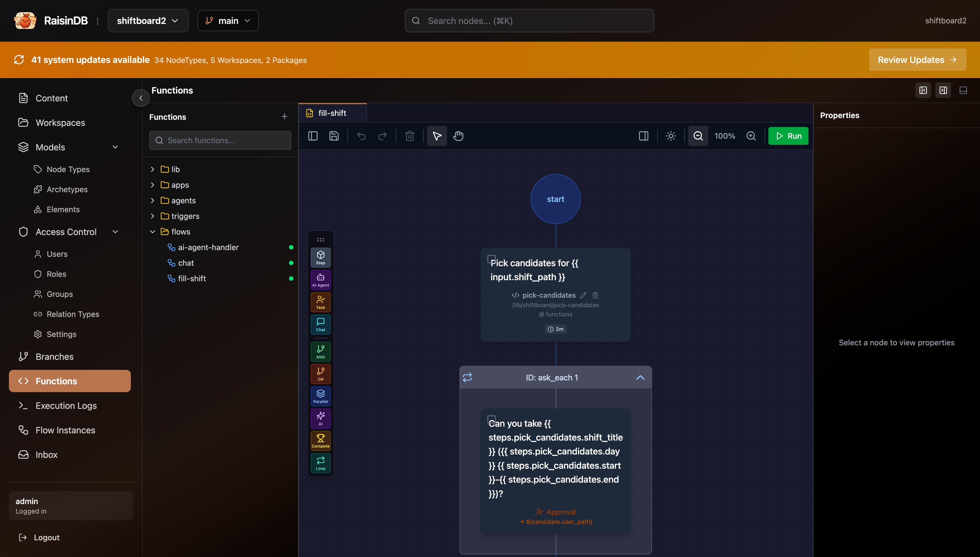Screen dimensions: 980x557
Task: Click the grip dots above the node palette
Action: 320,240
